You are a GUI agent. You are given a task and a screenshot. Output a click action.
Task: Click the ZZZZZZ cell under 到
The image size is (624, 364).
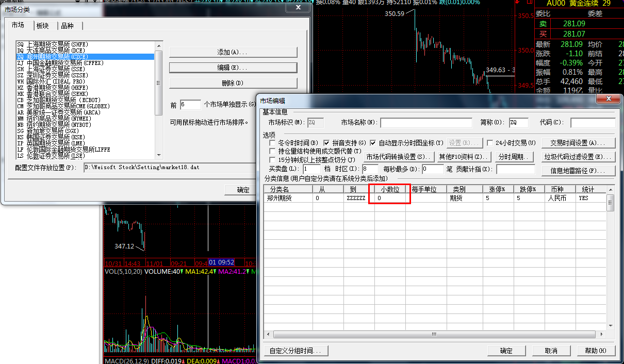point(359,198)
